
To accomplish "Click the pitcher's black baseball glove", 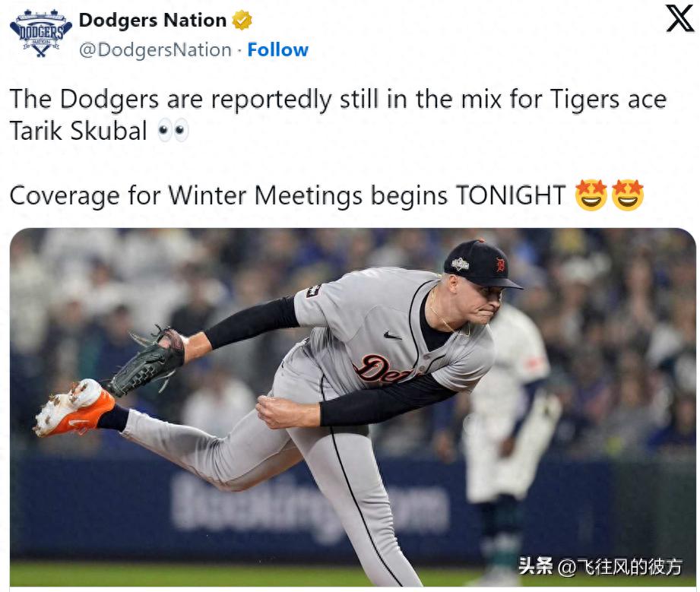I will (150, 362).
